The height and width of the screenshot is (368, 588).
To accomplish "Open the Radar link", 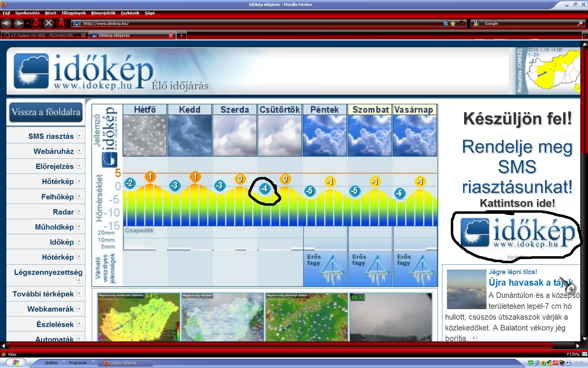I will click(x=63, y=212).
